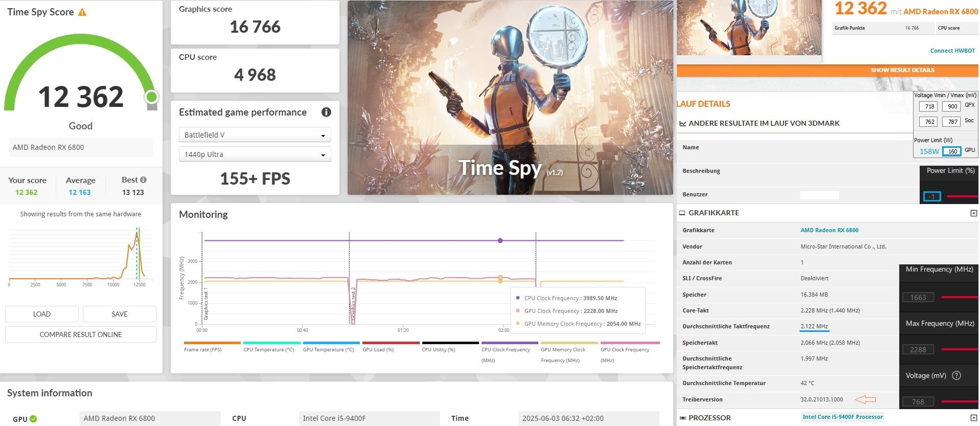The width and height of the screenshot is (980, 426).
Task: Click the Voltage (mV) red slider
Action: [960, 401]
